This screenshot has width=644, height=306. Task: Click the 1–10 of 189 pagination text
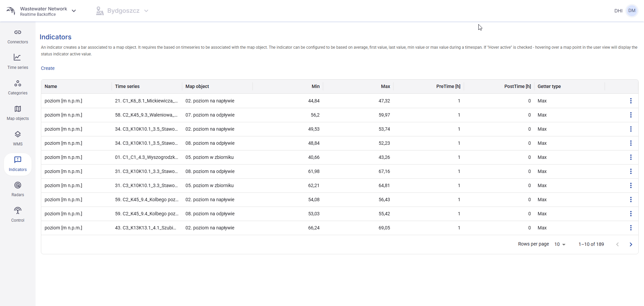(x=591, y=245)
